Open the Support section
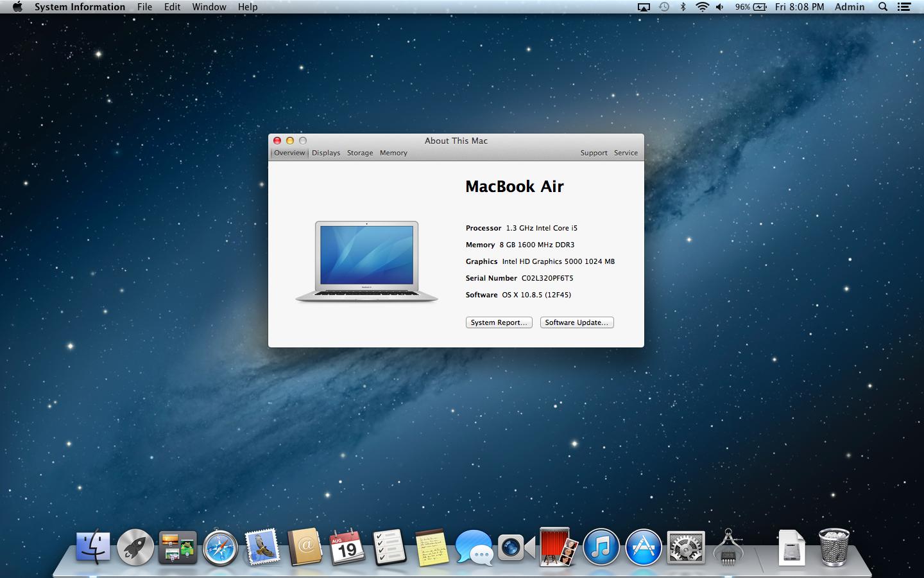Viewport: 924px width, 578px height. tap(594, 153)
